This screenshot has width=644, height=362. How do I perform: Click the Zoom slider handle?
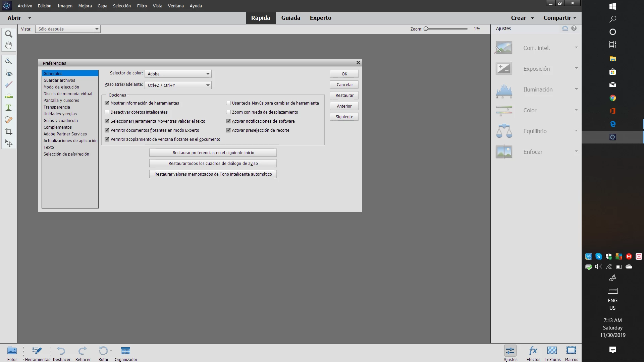[426, 29]
